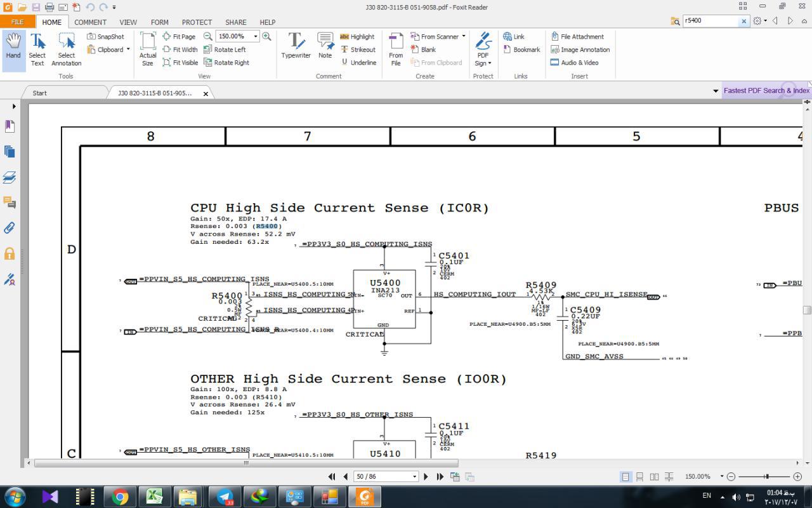Open the 50 / 86 page number dropdown

tap(414, 476)
